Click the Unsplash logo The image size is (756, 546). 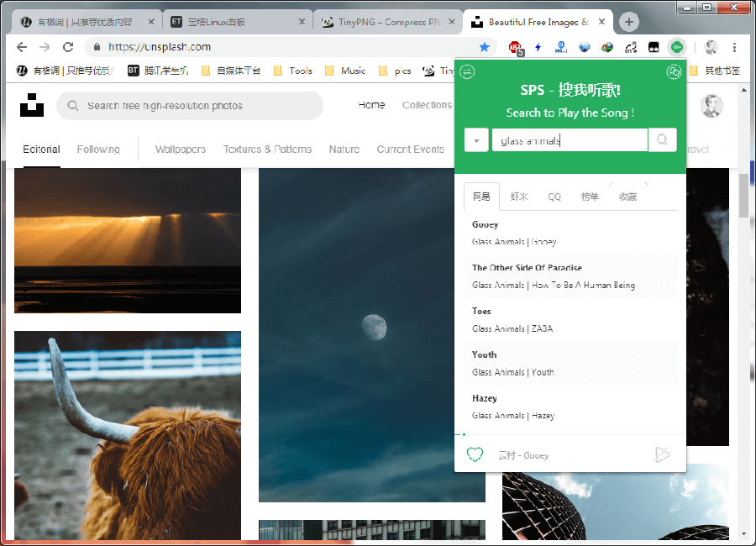tap(31, 104)
